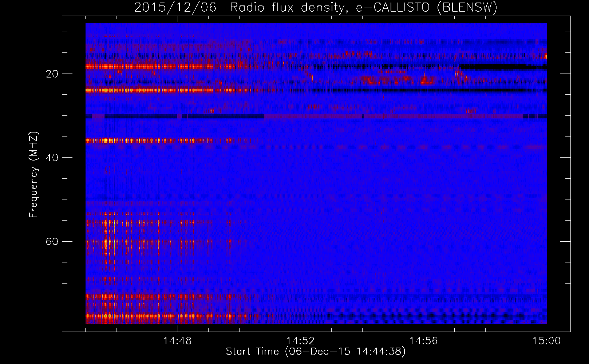Viewport: 589px width, 364px height.
Task: Click the 'Frequency (MHZ)' axis label
Action: pos(33,175)
